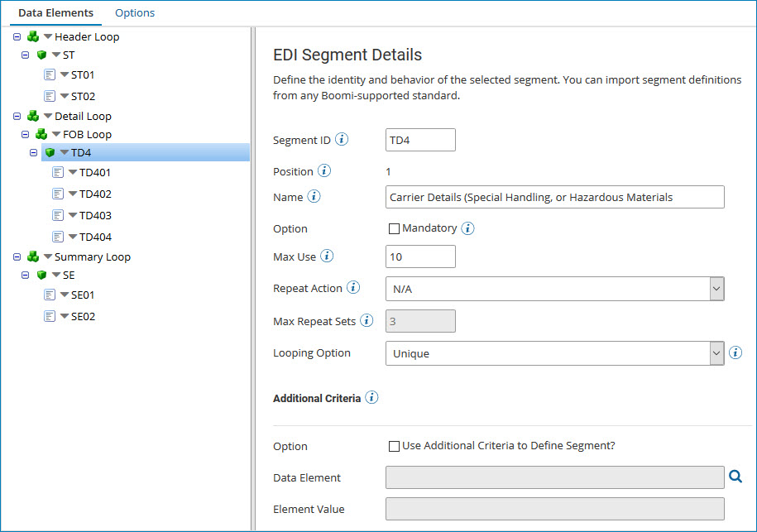The width and height of the screenshot is (757, 532).
Task: Open the menu arrow beside FOB Loop
Action: coord(56,134)
